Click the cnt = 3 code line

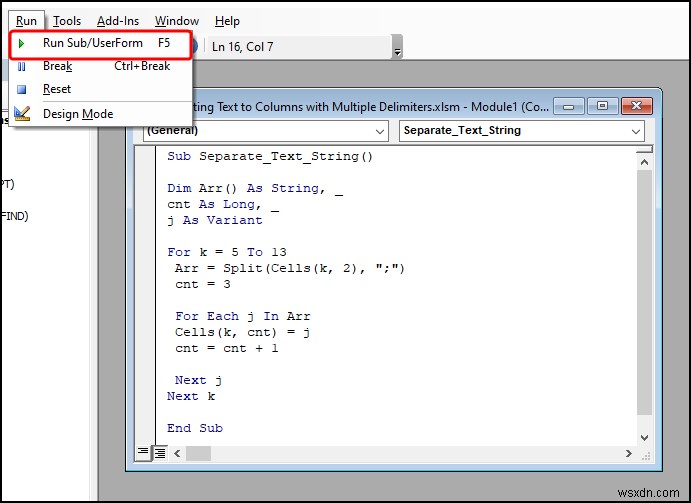point(203,284)
